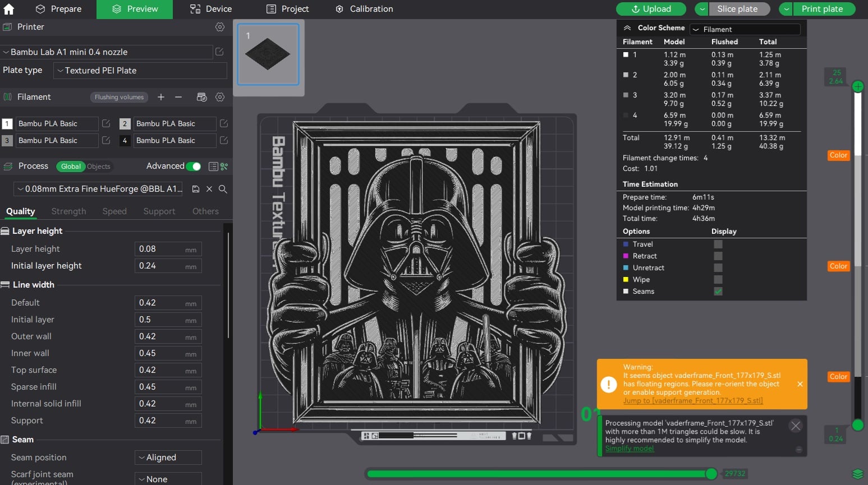Select the bottom vertical layer slider handle
868x485 pixels.
[858, 425]
